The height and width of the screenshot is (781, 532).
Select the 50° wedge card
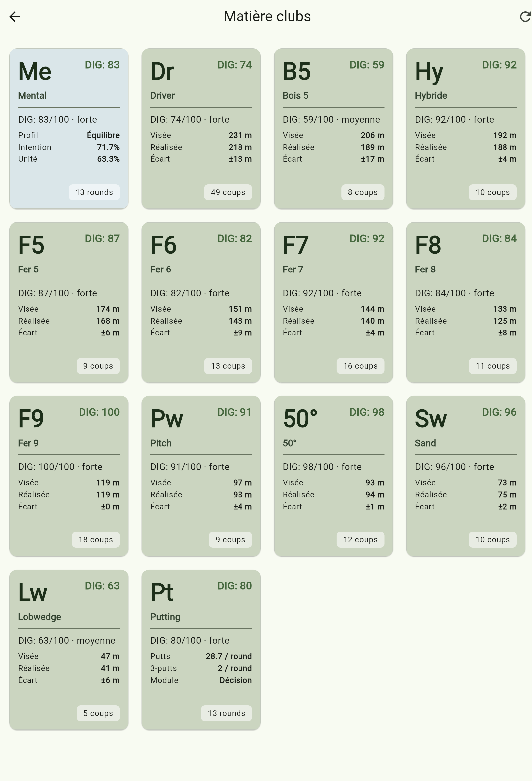pyautogui.click(x=334, y=476)
